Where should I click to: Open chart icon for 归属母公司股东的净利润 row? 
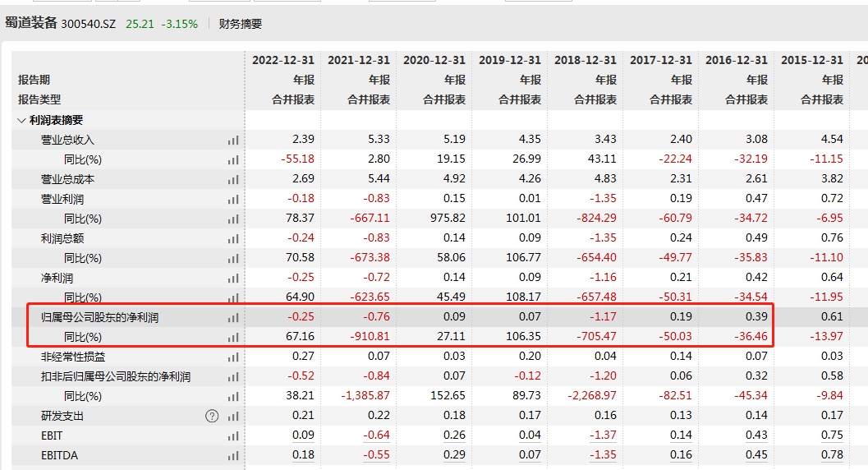[x=233, y=317]
